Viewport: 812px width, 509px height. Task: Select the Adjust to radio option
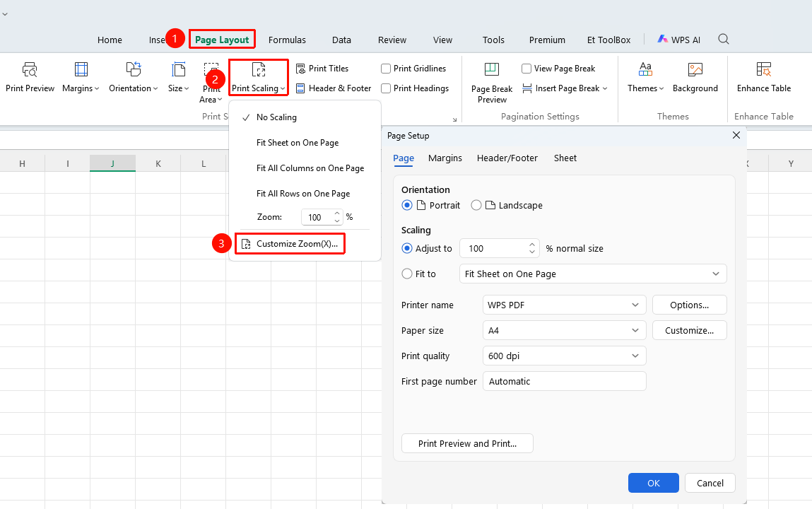[407, 249]
